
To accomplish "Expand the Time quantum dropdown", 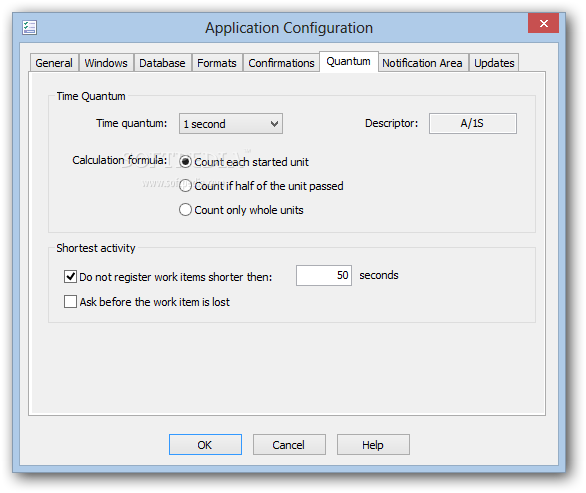I will point(231,124).
